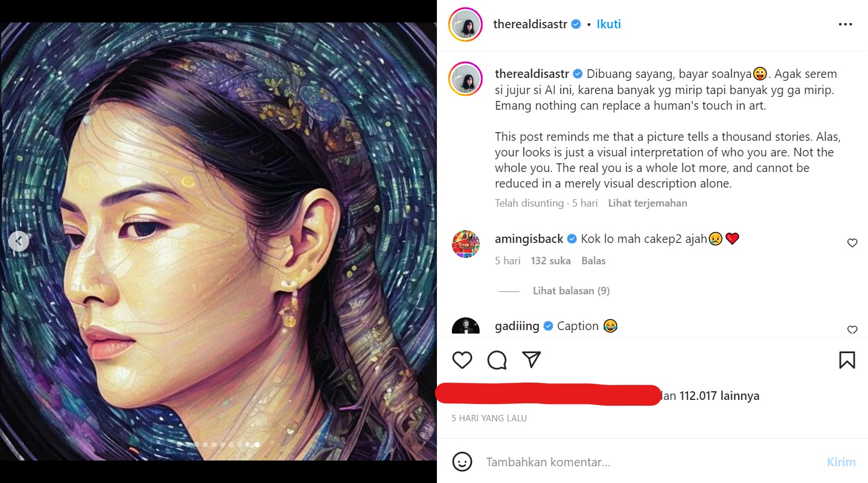Viewport: 868px width, 483px height.
Task: Open gadiiing's profile from username
Action: pos(517,326)
